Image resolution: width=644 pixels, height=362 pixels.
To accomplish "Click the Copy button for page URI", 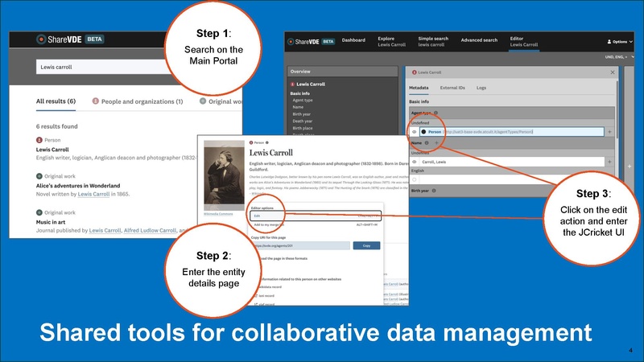I will click(x=366, y=245).
